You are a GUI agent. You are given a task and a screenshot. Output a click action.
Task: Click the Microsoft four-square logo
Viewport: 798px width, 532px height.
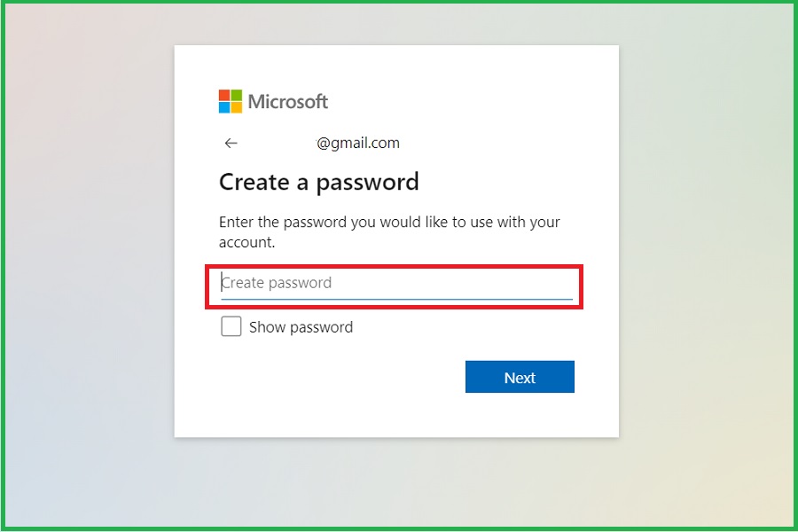pos(230,101)
